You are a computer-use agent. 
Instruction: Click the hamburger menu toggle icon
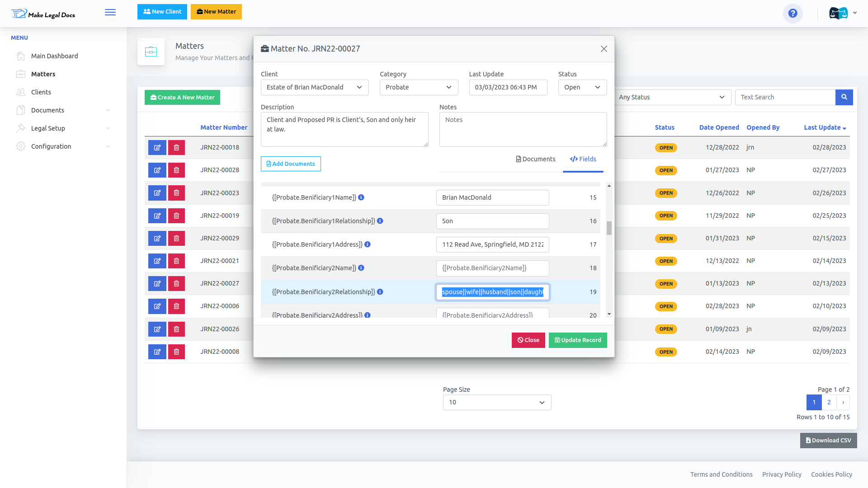110,12
